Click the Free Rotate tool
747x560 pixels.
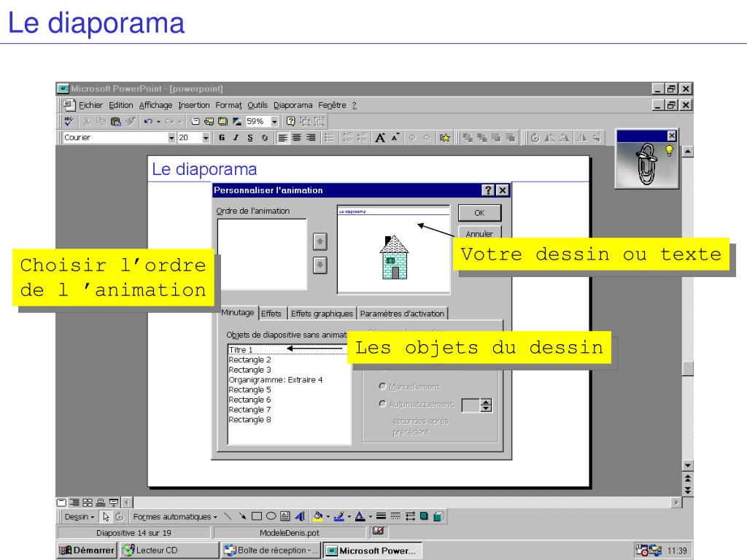pos(119,517)
